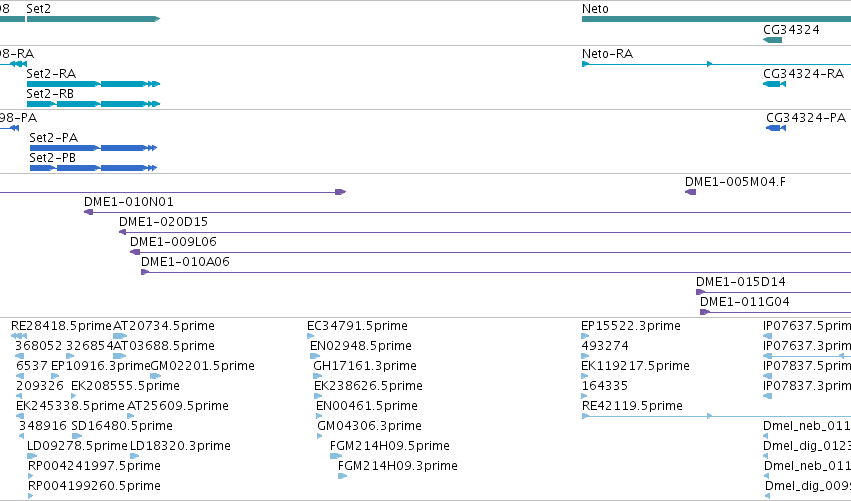Select the Set2-PB protein feature
The image size is (851, 501).
[x=93, y=168]
